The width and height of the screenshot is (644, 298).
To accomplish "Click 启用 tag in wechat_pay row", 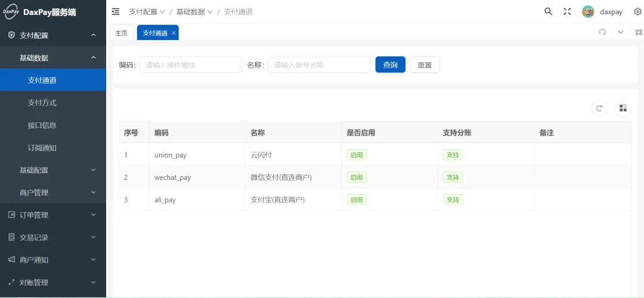I will pyautogui.click(x=357, y=177).
